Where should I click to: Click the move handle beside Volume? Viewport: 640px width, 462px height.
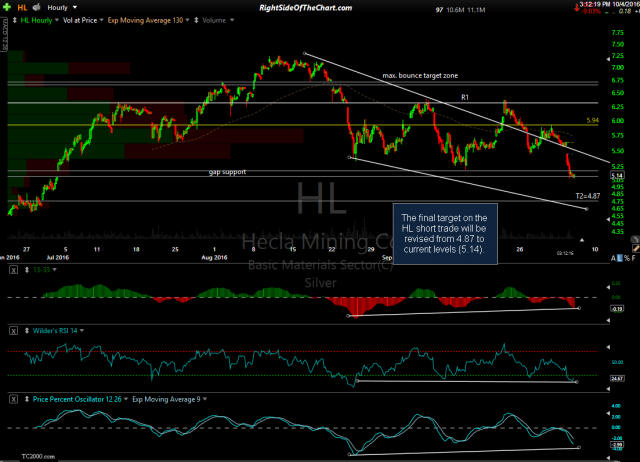pos(196,20)
